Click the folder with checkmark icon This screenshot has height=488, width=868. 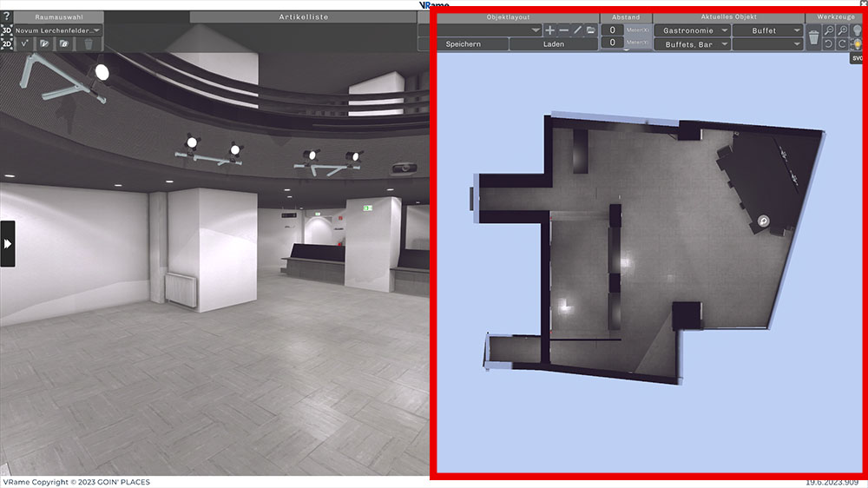44,43
